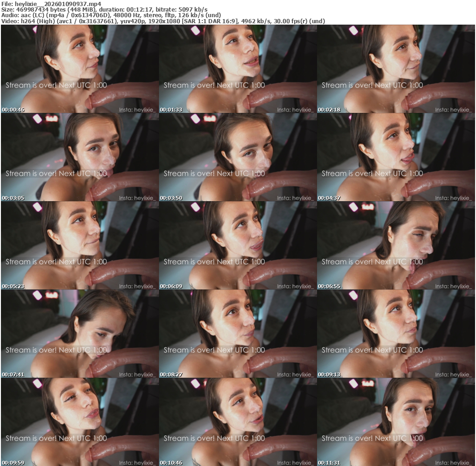Viewport: 476px width, 466px height.
Task: Pick the thumbnail stamped 00:03:05
Action: [80, 157]
